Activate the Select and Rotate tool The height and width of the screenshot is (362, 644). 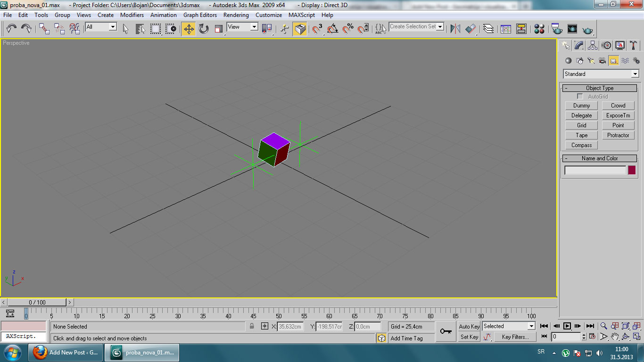click(x=204, y=29)
